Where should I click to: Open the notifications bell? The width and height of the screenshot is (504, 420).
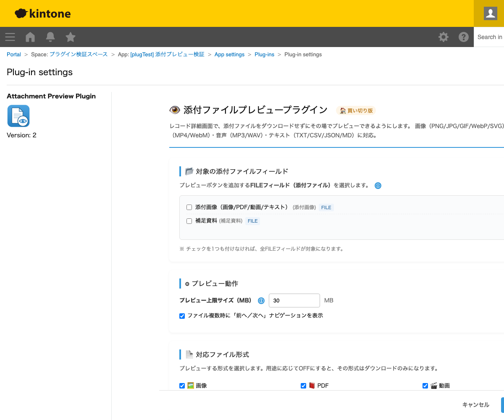[x=50, y=37]
